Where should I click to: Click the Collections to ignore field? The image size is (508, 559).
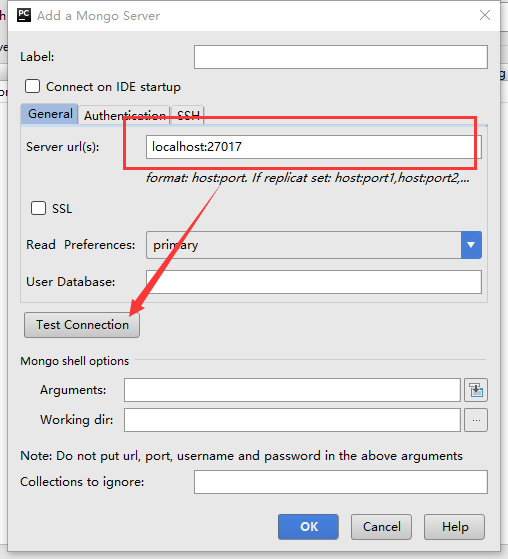point(340,482)
